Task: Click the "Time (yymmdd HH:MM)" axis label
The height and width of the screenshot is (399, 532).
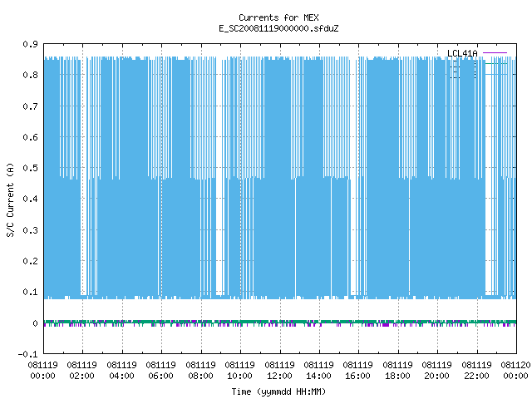Action: 278,392
